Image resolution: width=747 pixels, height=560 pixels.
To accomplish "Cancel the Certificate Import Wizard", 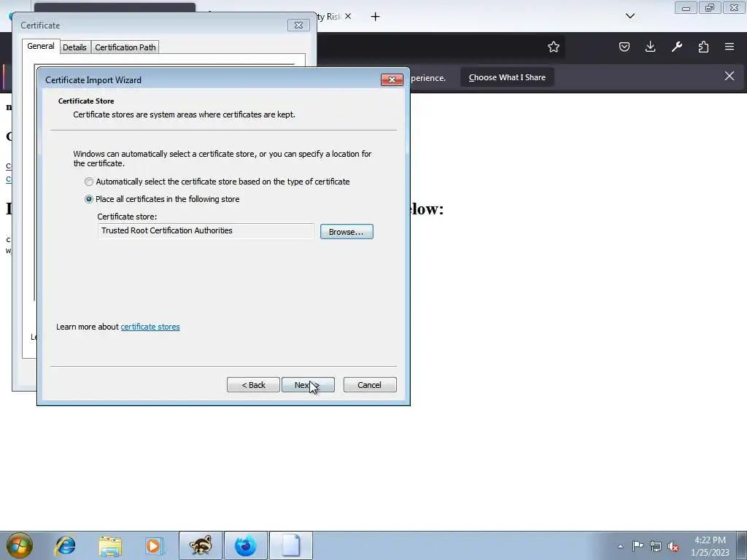I will tap(370, 385).
